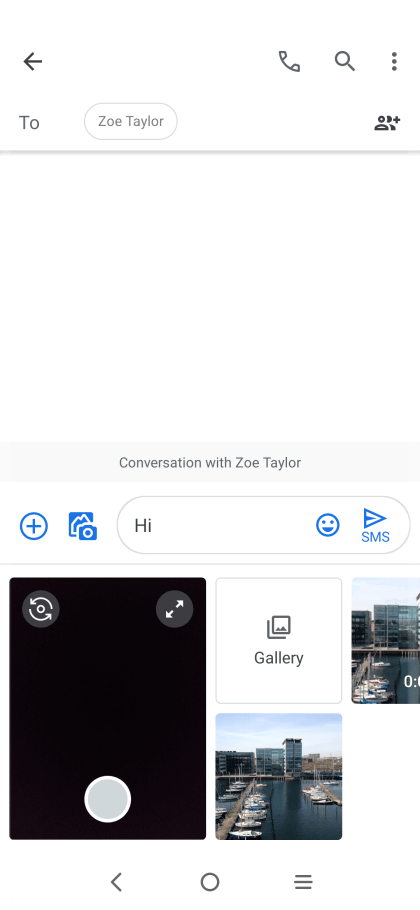Image resolution: width=420 pixels, height=910 pixels.
Task: Tap the camera shutter button
Action: (107, 799)
